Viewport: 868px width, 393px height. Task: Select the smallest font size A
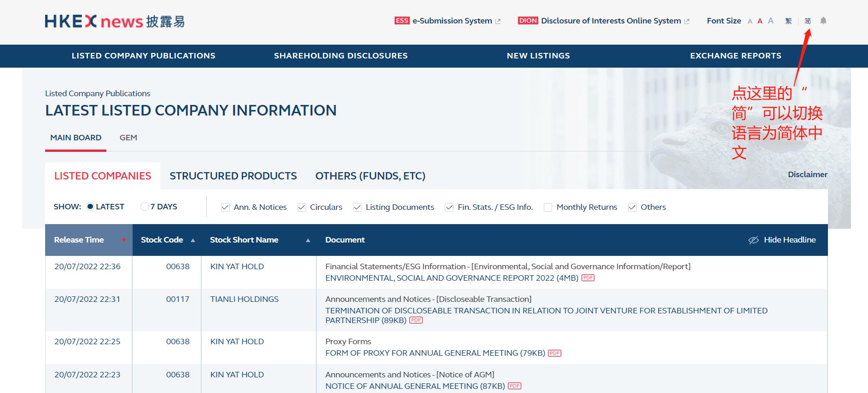(x=750, y=21)
